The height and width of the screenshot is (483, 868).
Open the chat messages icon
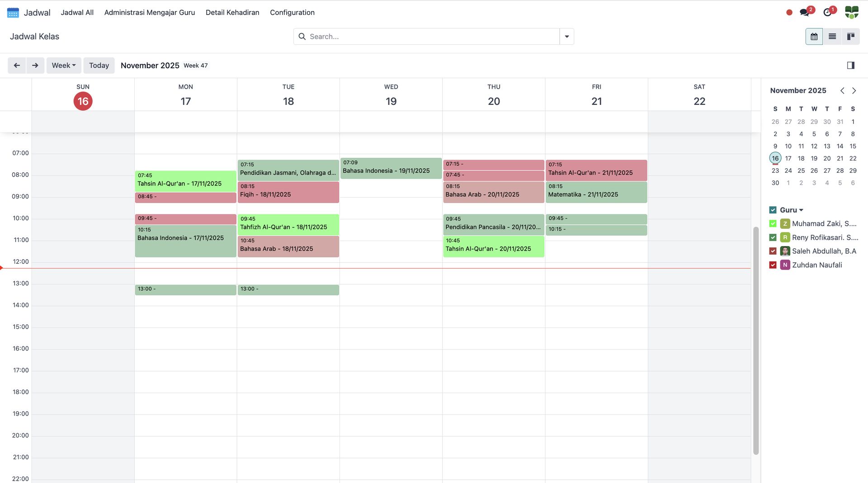pyautogui.click(x=804, y=12)
